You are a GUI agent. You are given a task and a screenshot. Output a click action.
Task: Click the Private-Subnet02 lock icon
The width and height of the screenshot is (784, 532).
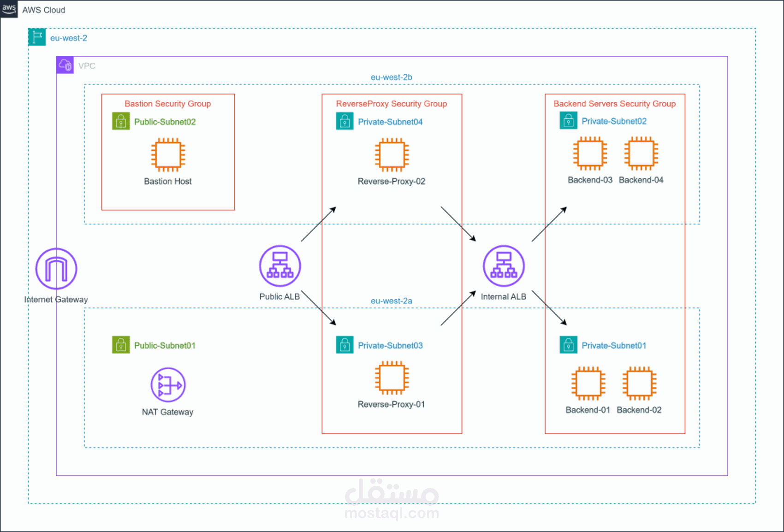(x=569, y=121)
